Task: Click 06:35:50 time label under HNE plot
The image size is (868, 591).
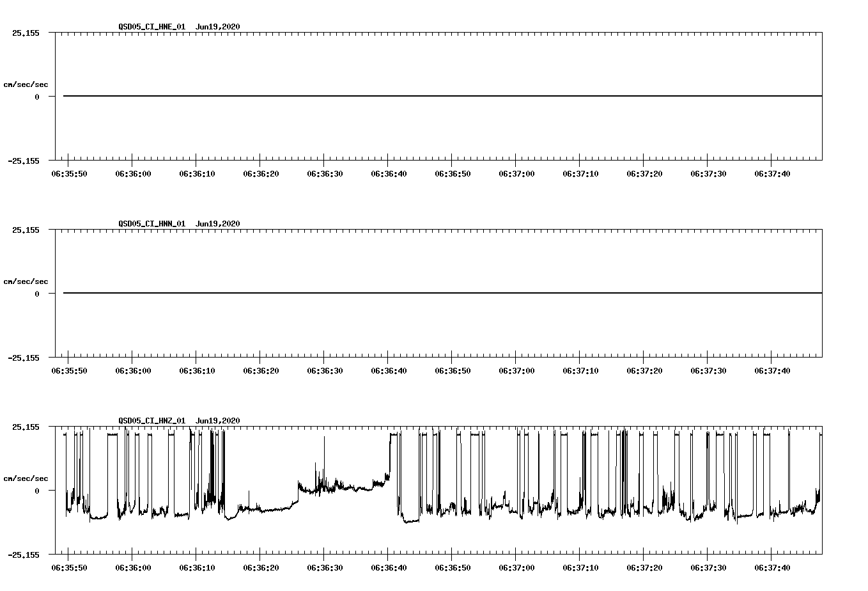Action: pyautogui.click(x=69, y=174)
